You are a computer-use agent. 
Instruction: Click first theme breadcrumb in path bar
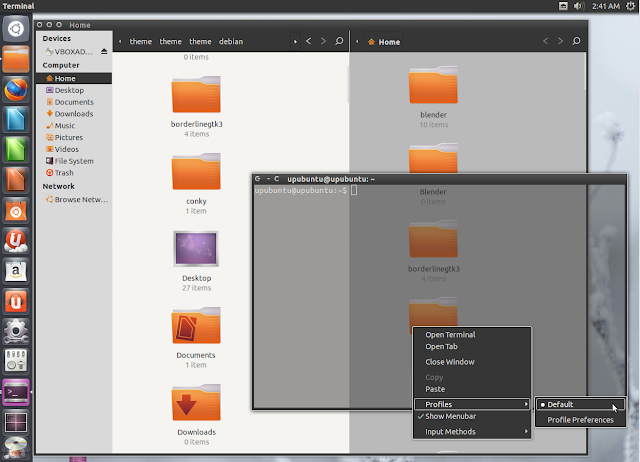point(140,42)
